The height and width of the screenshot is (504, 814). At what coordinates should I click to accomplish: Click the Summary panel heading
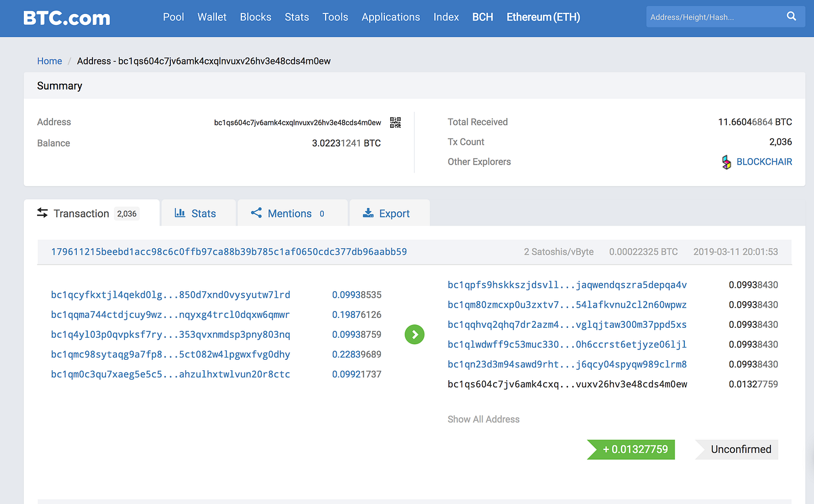tap(60, 85)
